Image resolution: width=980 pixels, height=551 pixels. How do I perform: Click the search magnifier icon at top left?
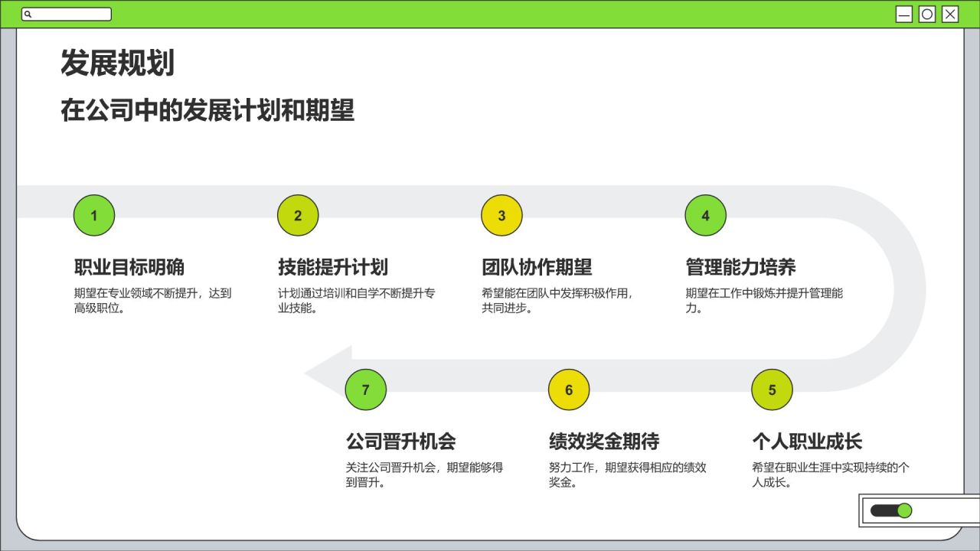point(28,15)
